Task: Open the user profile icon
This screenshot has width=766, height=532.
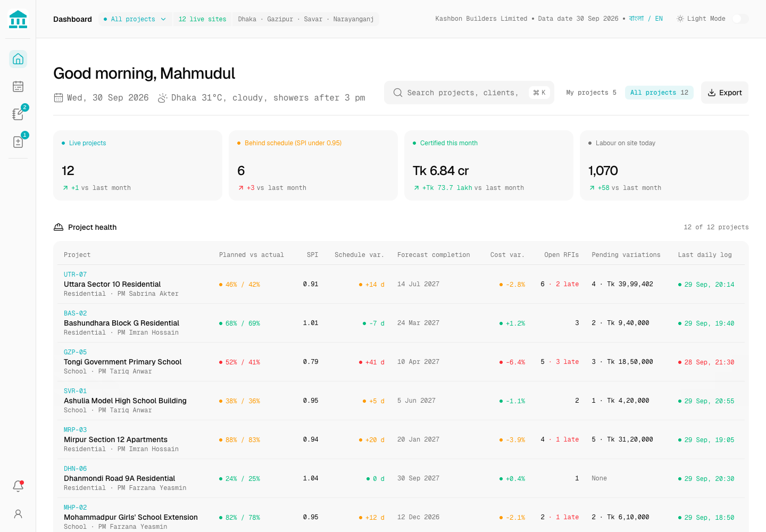Action: [x=18, y=514]
